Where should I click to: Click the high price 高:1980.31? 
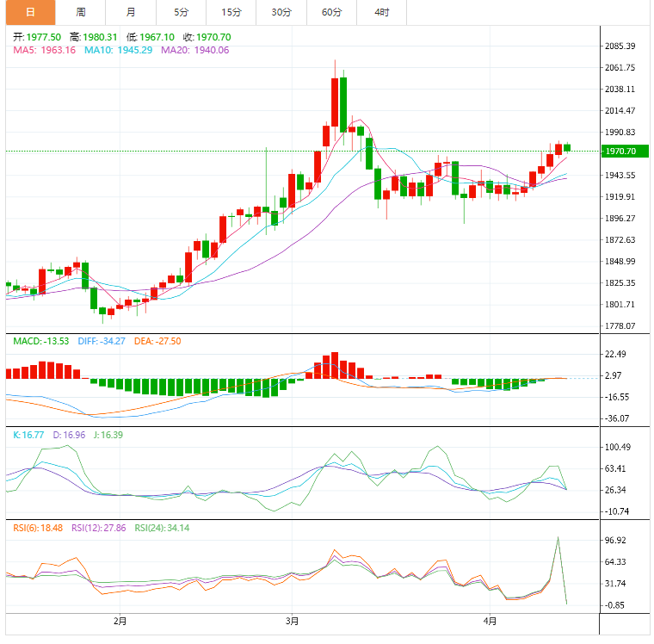point(94,37)
